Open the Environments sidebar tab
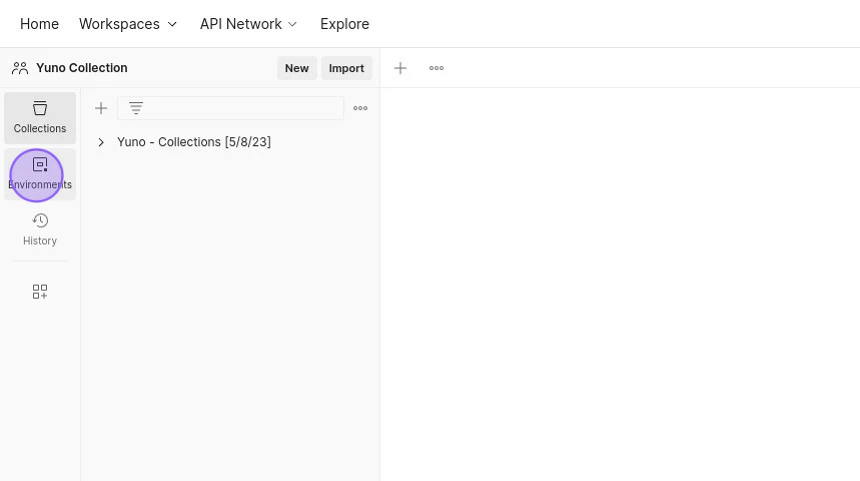The image size is (860, 481). (x=39, y=174)
